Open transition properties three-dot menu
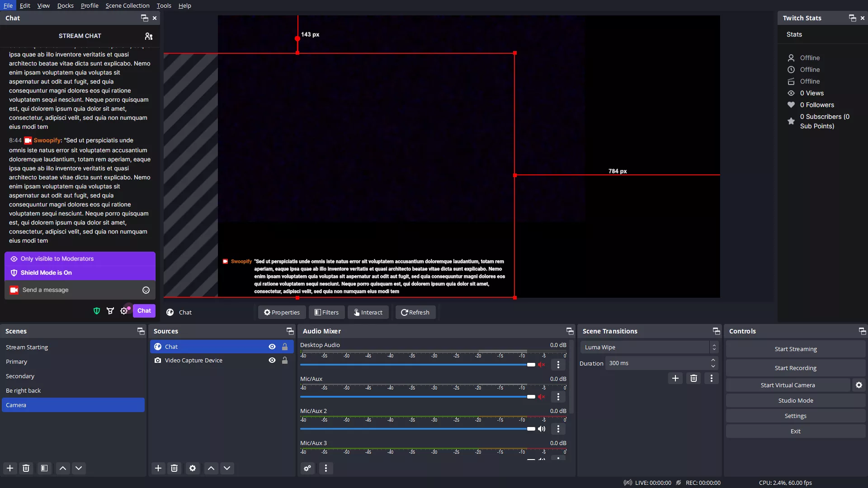The image size is (868, 488). (x=712, y=378)
